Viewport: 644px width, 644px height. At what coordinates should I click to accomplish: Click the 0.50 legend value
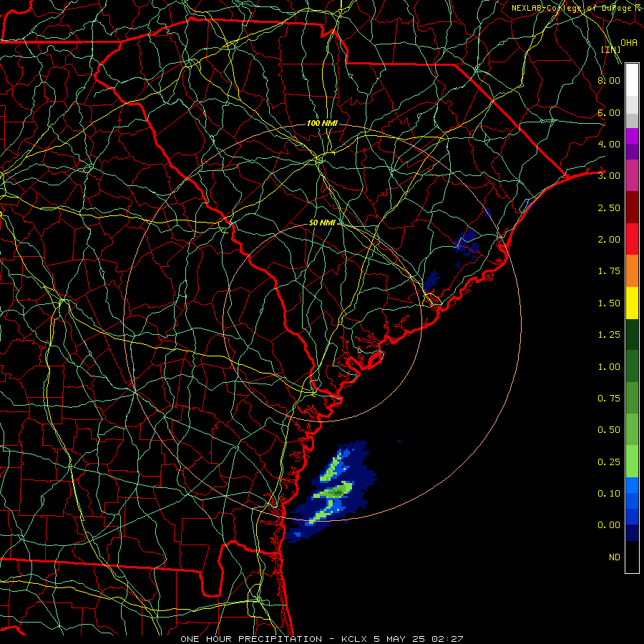(x=609, y=430)
